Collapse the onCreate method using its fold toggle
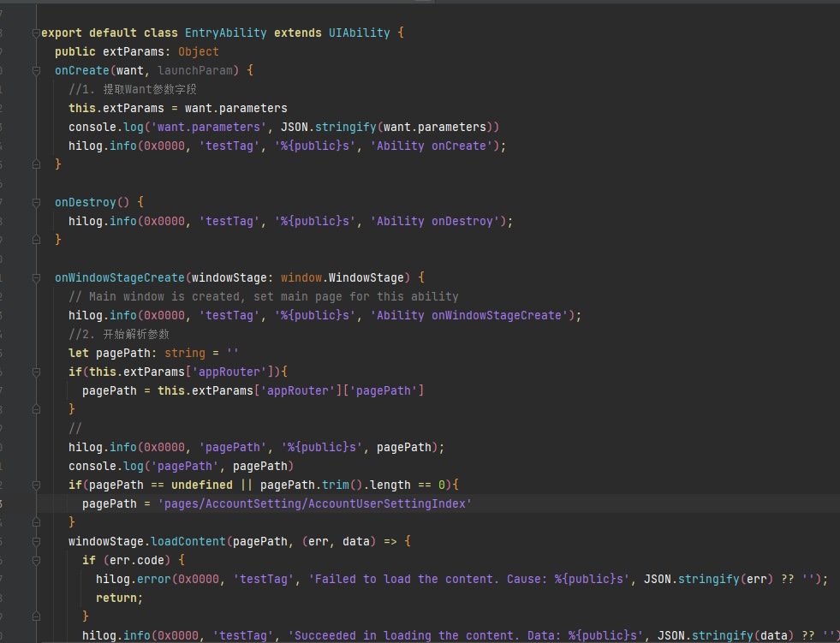This screenshot has width=840, height=643. (x=36, y=71)
